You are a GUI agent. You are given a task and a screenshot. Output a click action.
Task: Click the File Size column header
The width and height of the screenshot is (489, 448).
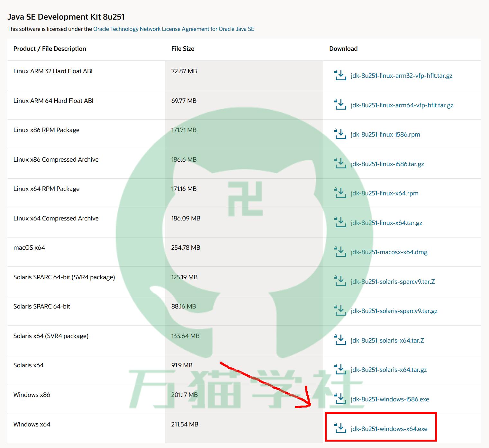pyautogui.click(x=183, y=49)
